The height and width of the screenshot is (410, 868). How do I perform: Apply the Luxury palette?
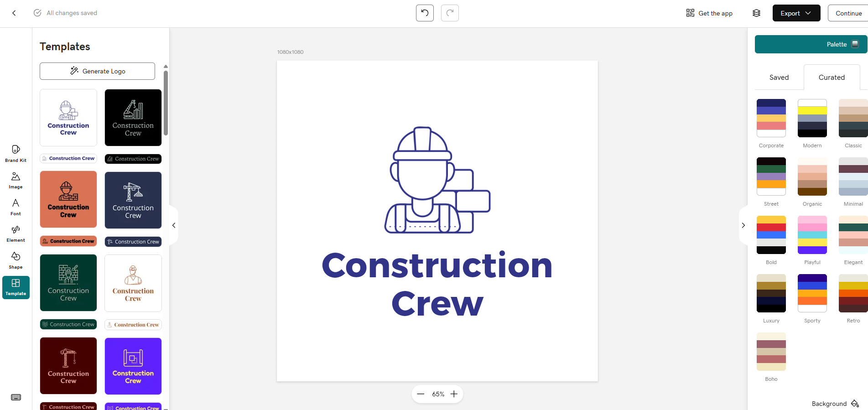771,293
